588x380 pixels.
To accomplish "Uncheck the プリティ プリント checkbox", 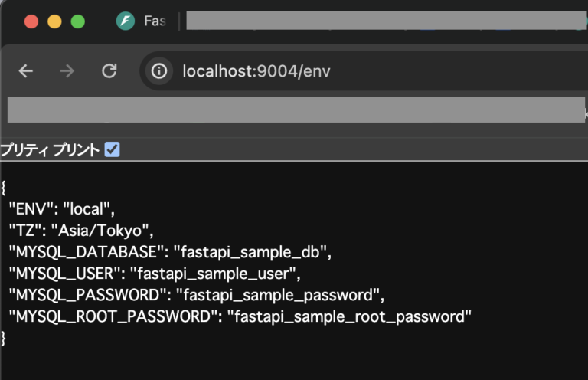I will pyautogui.click(x=112, y=149).
